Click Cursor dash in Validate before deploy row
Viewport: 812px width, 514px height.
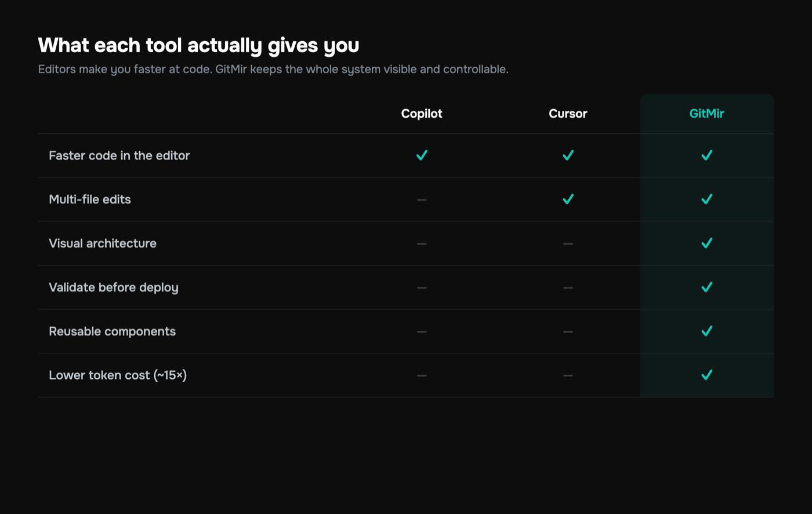pos(568,288)
